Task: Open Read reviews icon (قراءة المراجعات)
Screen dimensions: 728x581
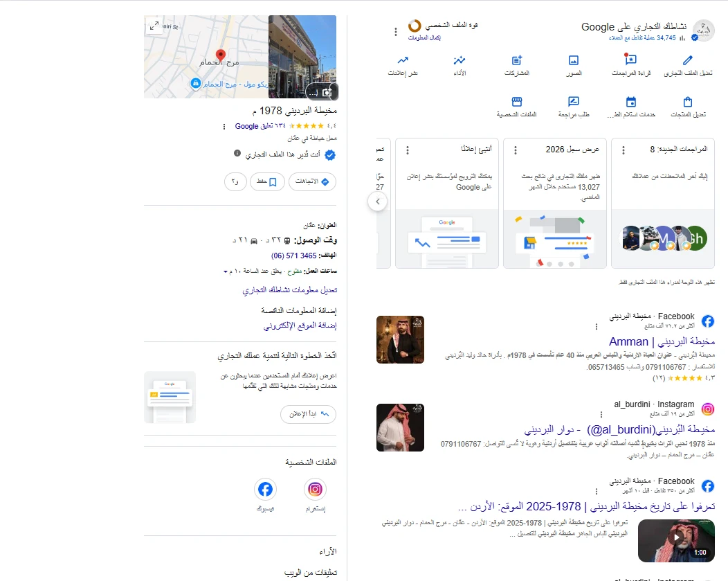Action: click(x=630, y=60)
